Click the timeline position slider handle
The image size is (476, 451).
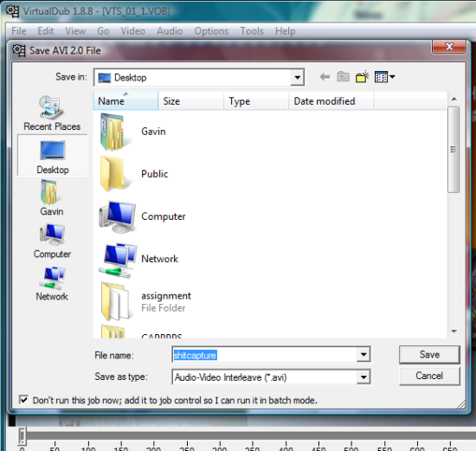pos(22,436)
